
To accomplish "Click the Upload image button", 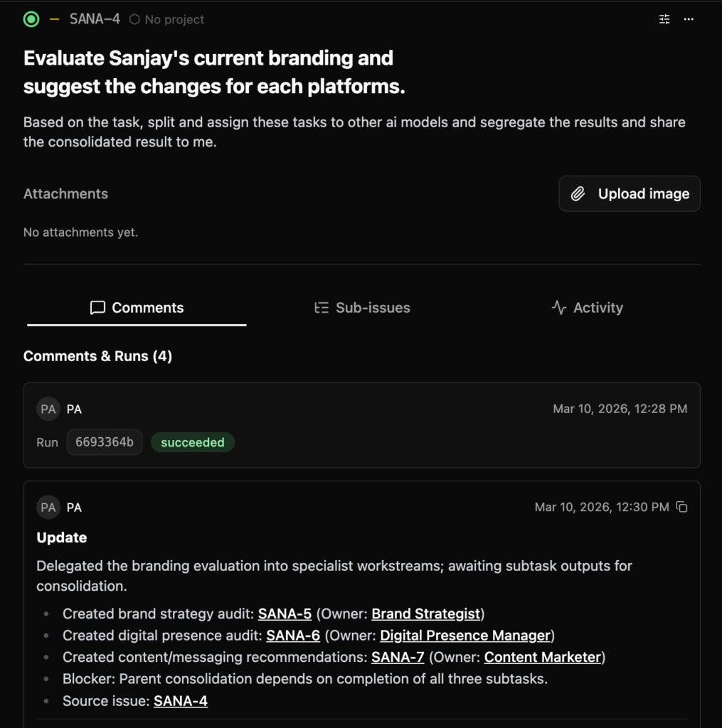I will pyautogui.click(x=629, y=193).
